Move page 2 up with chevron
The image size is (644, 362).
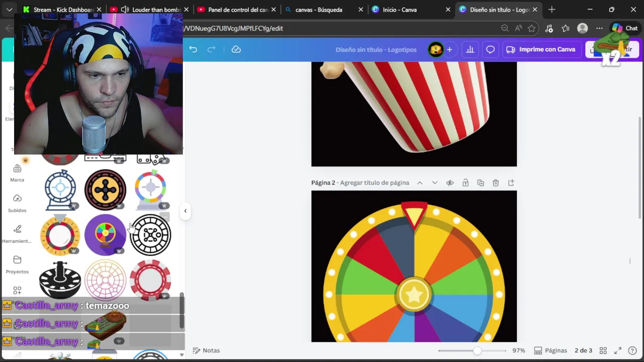420,183
